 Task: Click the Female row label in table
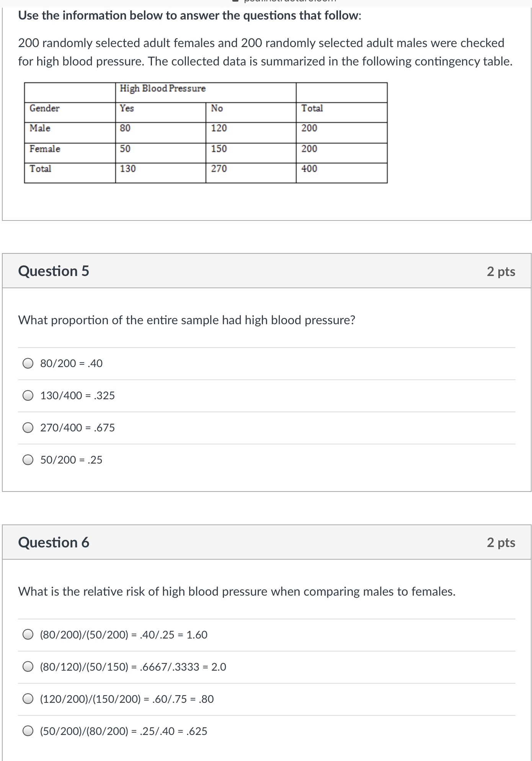pyautogui.click(x=45, y=149)
